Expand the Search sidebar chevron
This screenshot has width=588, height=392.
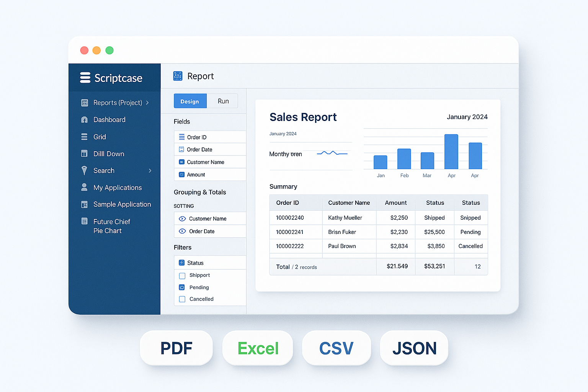150,170
